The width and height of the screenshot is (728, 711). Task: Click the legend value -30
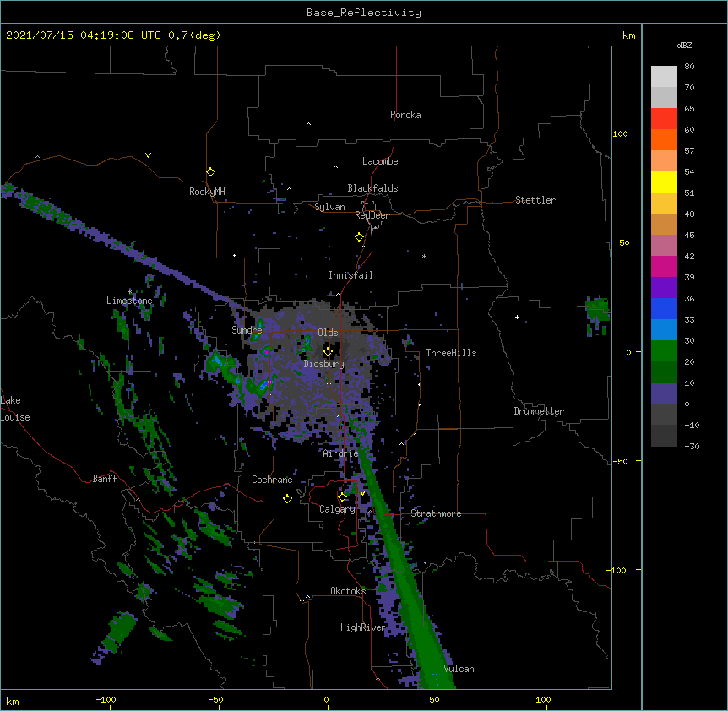pos(692,447)
